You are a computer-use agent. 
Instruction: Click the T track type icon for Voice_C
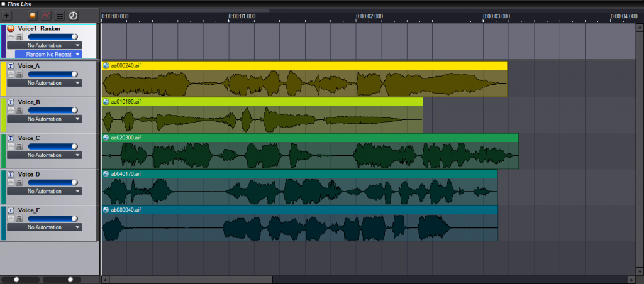coord(11,138)
